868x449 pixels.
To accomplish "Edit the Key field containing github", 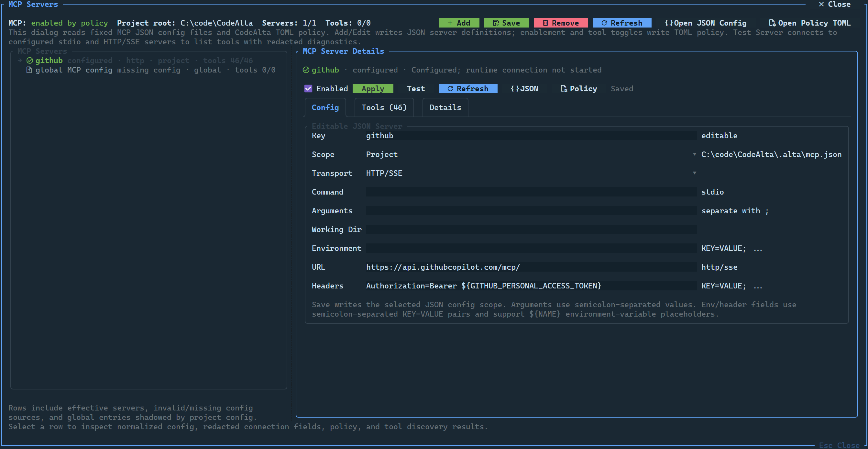I will [531, 136].
